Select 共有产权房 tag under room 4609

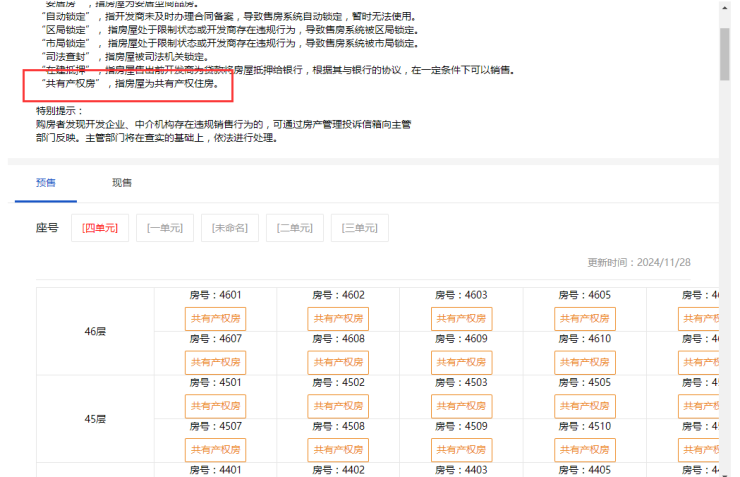[461, 362]
